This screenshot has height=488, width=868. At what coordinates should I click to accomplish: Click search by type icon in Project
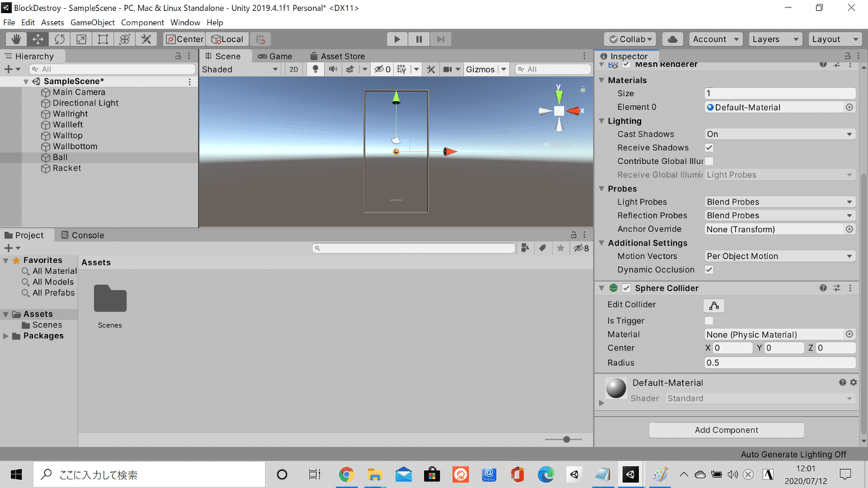point(525,248)
